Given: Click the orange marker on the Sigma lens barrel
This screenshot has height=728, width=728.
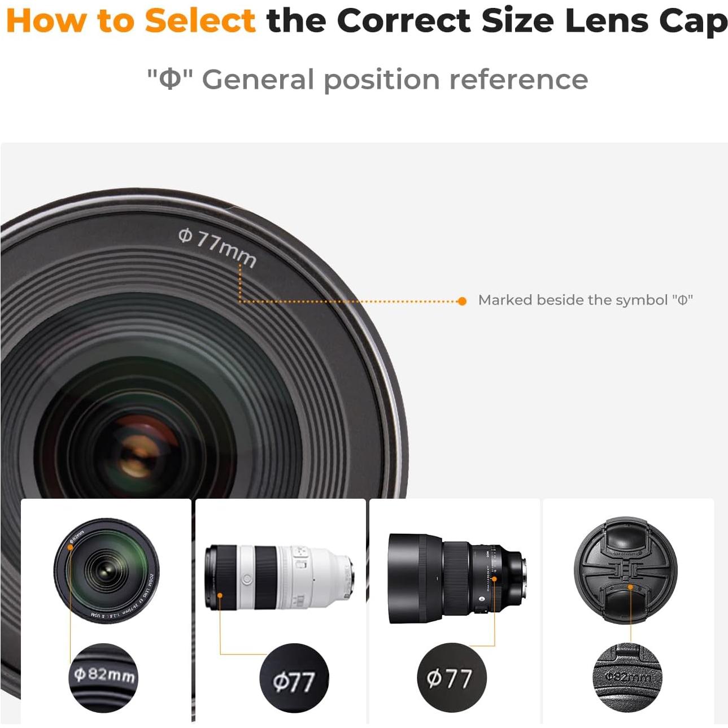Looking at the screenshot, I should (494, 579).
